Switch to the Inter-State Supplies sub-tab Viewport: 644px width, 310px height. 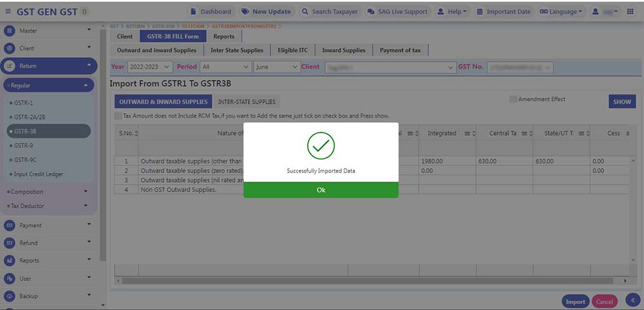point(246,102)
